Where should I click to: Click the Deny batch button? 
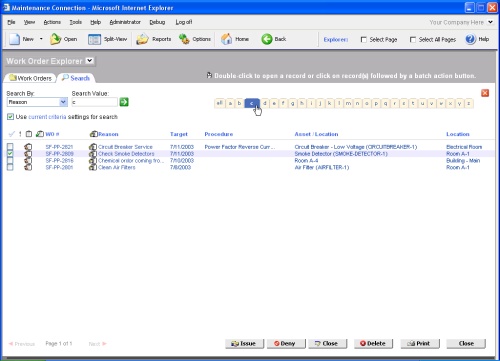coord(286,344)
